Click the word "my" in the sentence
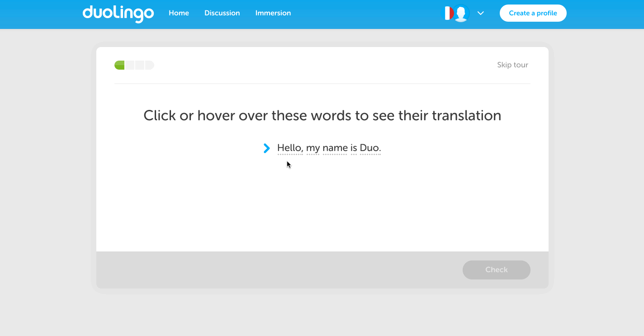The image size is (644, 336). pos(313,148)
